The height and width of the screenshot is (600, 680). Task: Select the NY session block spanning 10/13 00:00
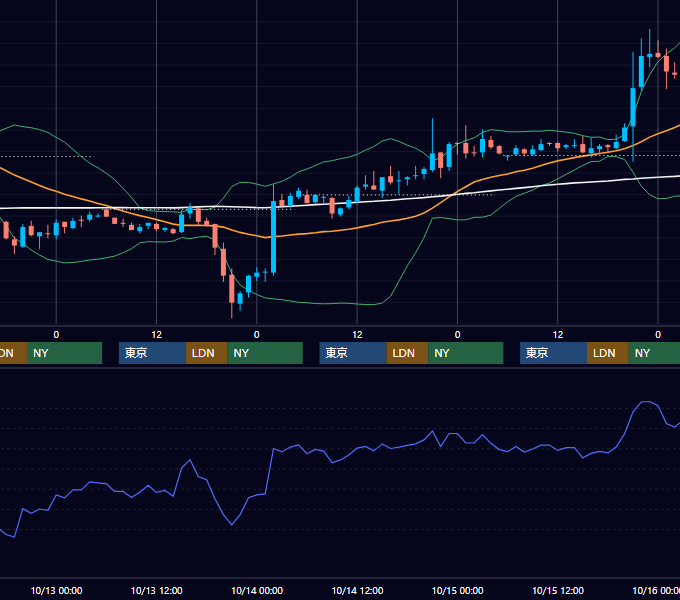(64, 353)
